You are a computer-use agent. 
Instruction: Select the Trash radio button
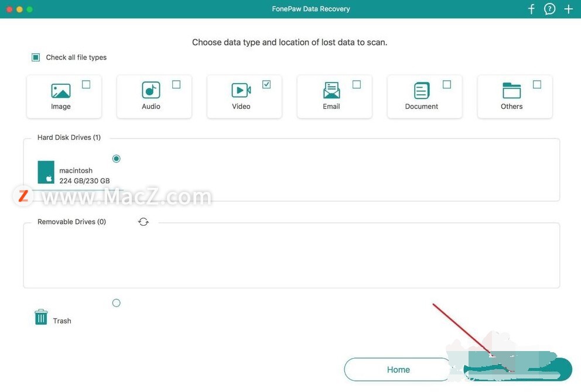coord(117,303)
